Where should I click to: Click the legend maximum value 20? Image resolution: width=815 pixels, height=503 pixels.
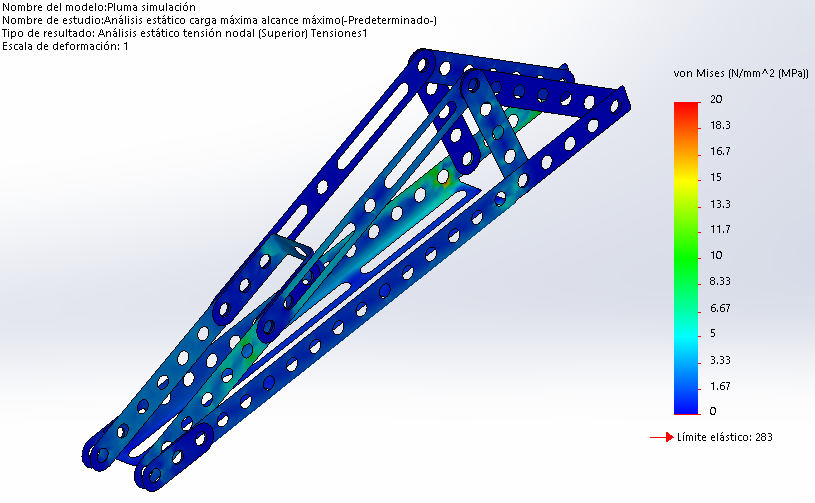click(x=716, y=99)
